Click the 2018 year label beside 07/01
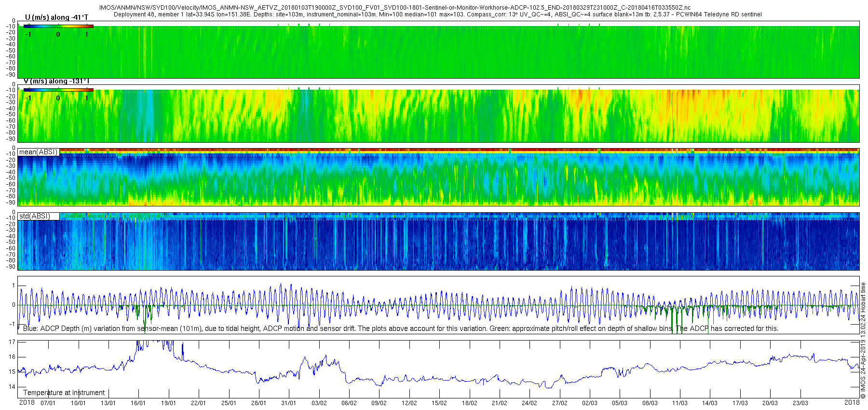Image resolution: width=868 pixels, height=410 pixels. click(x=27, y=403)
